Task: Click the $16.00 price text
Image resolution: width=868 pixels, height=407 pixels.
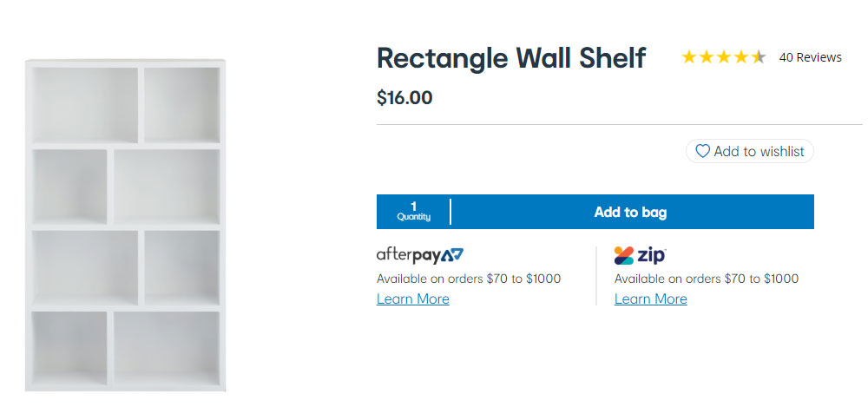Action: [x=404, y=98]
